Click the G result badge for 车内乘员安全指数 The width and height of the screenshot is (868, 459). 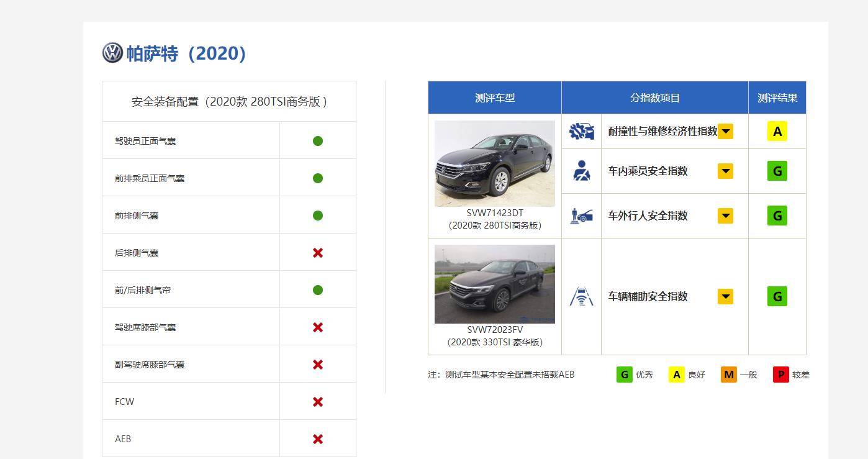point(777,171)
